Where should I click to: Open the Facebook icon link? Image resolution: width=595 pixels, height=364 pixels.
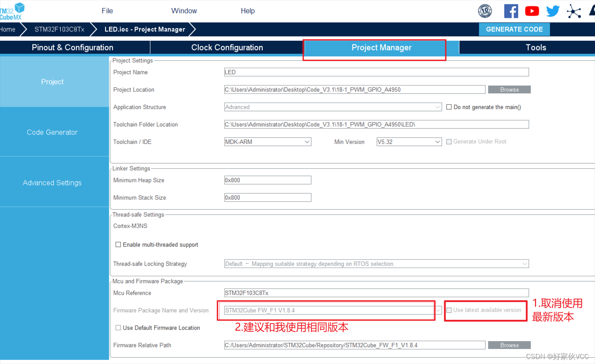pos(511,11)
